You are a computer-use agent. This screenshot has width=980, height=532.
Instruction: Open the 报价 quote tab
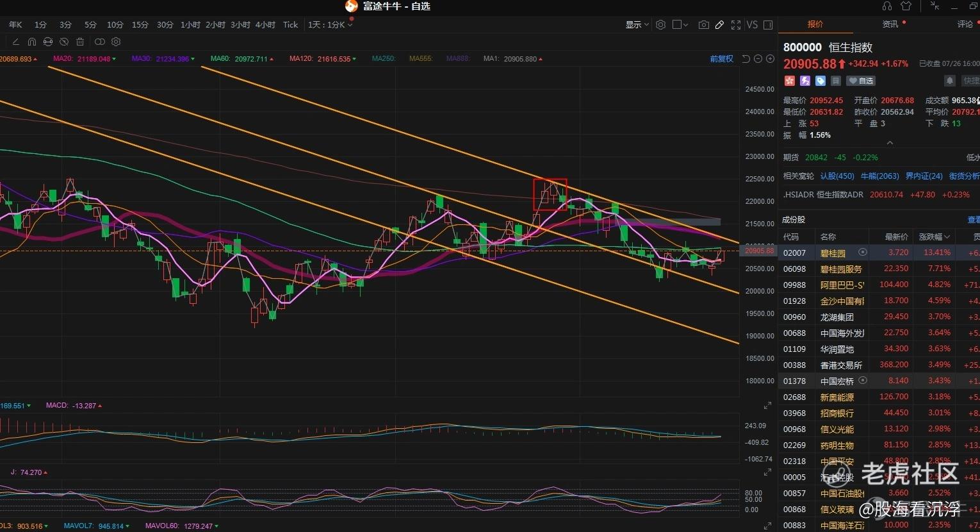click(x=815, y=24)
